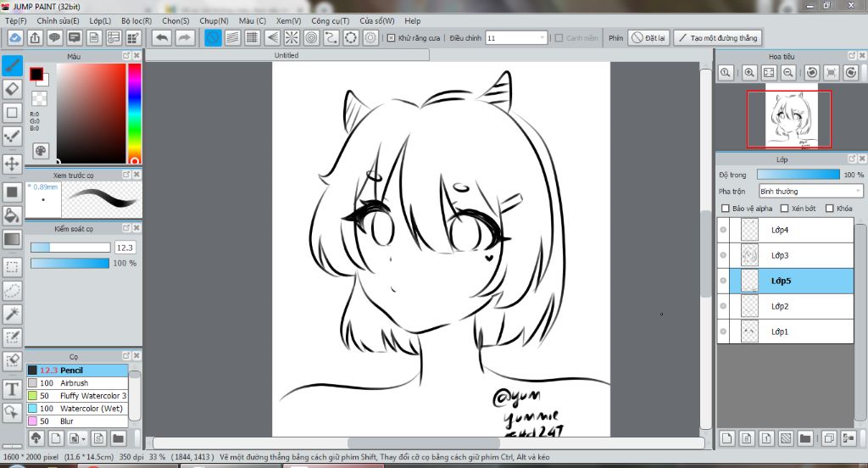Select the Magic Wand tool

(12, 314)
